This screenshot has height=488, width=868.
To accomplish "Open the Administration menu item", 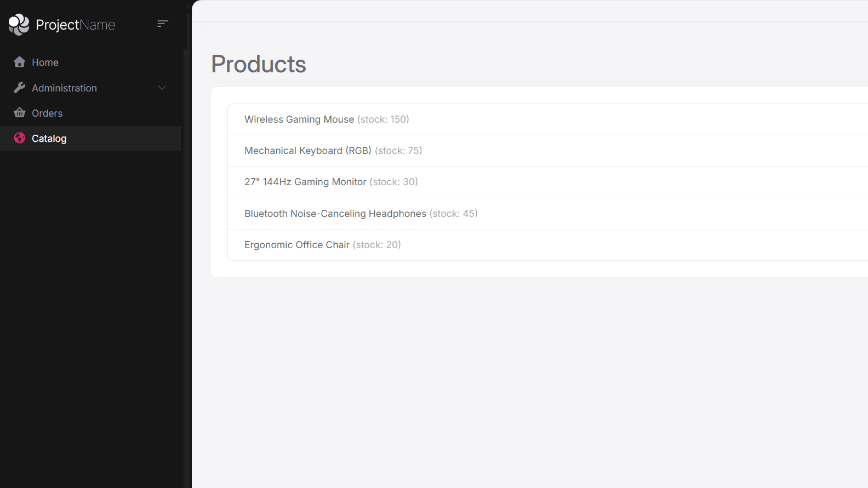I will click(x=91, y=88).
